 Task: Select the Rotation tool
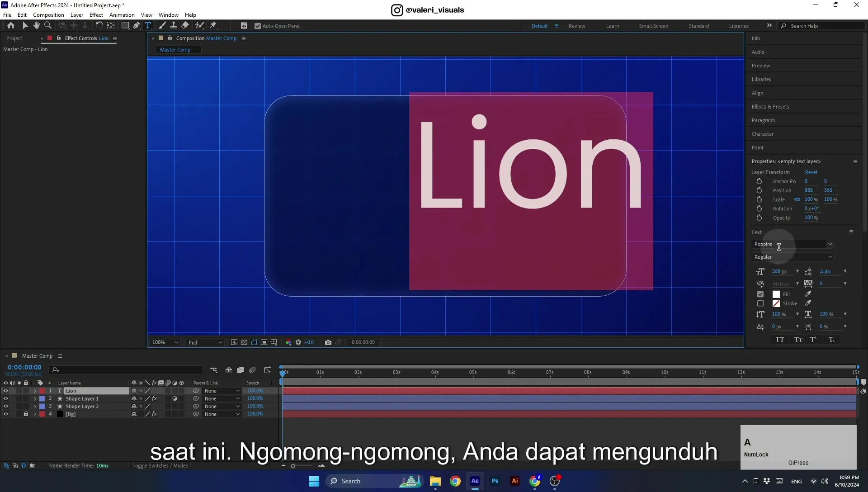tap(99, 26)
